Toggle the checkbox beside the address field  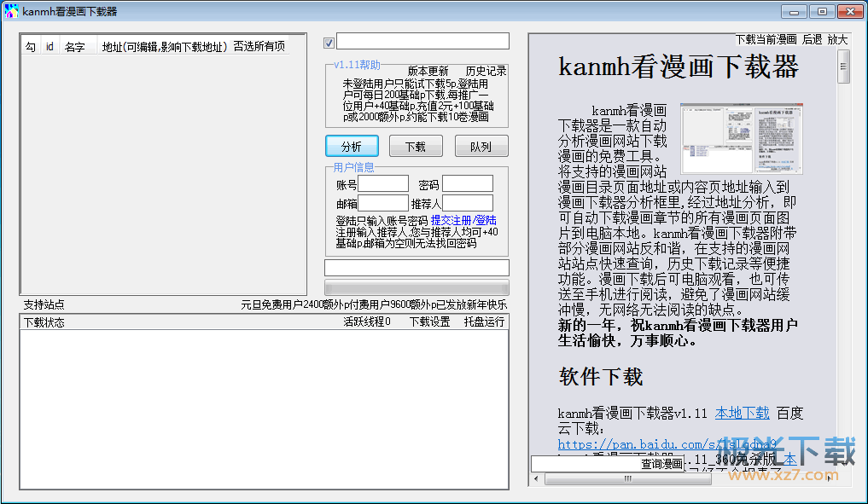pos(329,43)
